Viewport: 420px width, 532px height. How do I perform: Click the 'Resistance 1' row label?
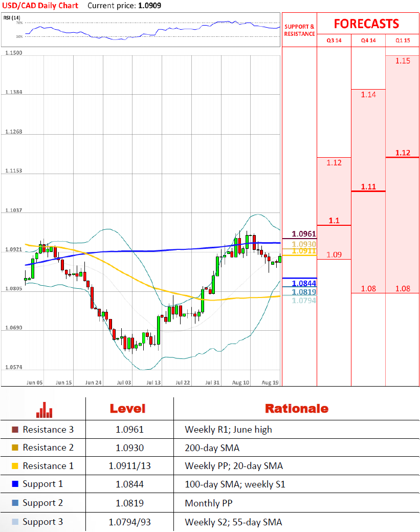[48, 466]
